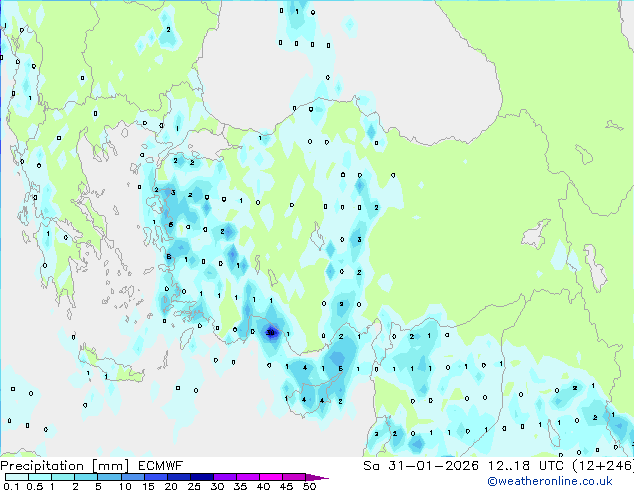Viewport: 634px width, 490px height.
Task: Click the 'Precipitation [mm]' title text
Action: tap(65, 466)
